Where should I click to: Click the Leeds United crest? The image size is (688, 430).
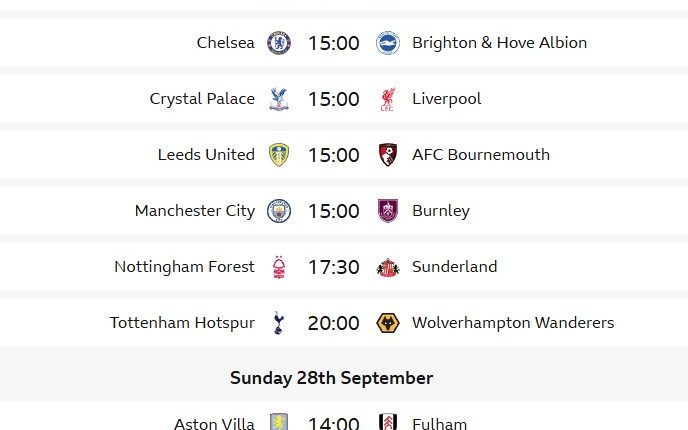point(279,155)
